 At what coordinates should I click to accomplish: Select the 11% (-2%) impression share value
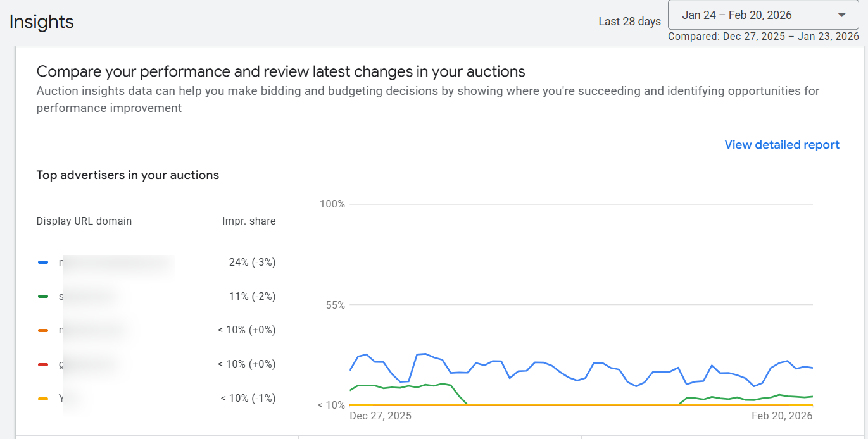click(x=252, y=296)
